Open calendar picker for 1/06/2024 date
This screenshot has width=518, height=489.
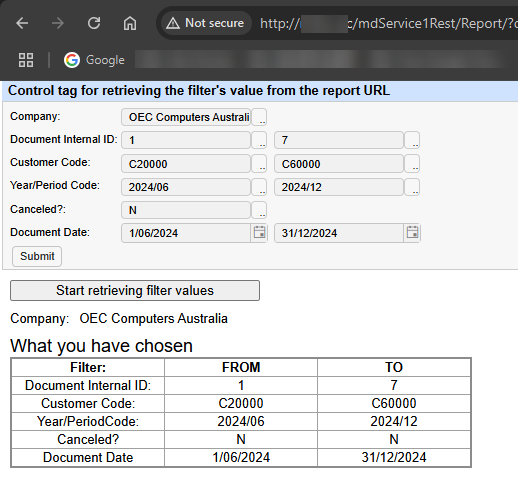pyautogui.click(x=259, y=232)
